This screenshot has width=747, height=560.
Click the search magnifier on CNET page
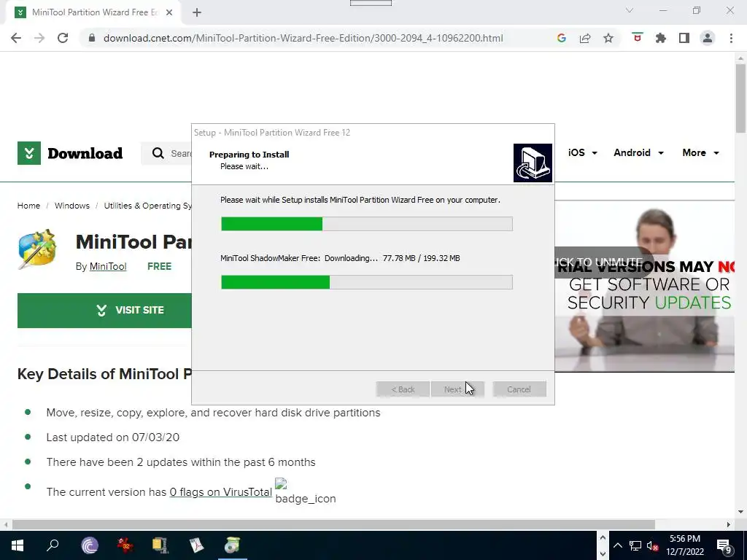coord(158,153)
